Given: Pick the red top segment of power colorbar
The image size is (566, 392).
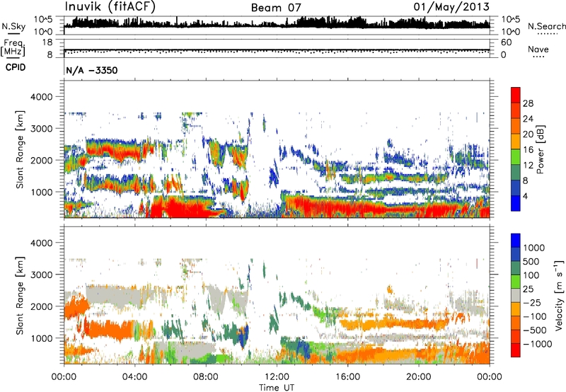Looking at the screenshot, I should pyautogui.click(x=516, y=95).
